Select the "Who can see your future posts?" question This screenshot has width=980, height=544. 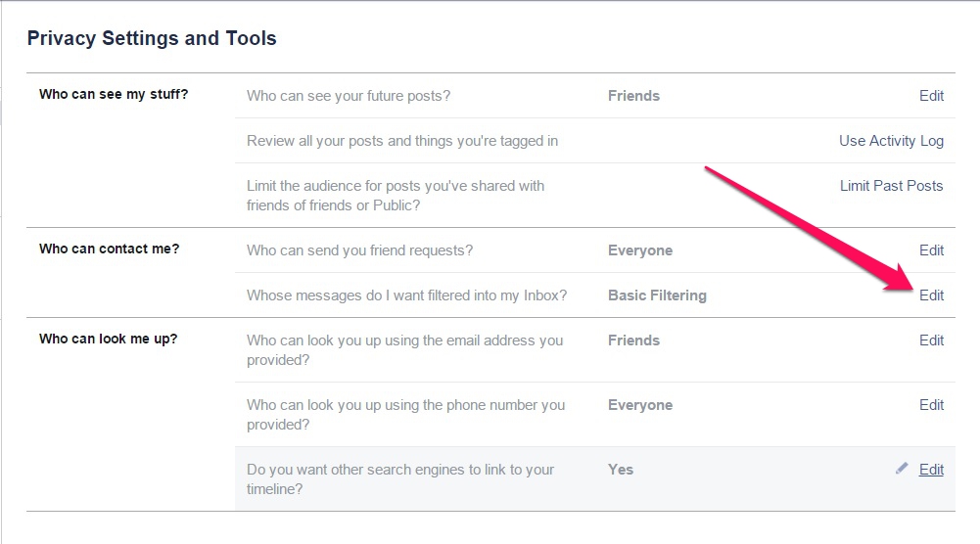click(x=349, y=96)
